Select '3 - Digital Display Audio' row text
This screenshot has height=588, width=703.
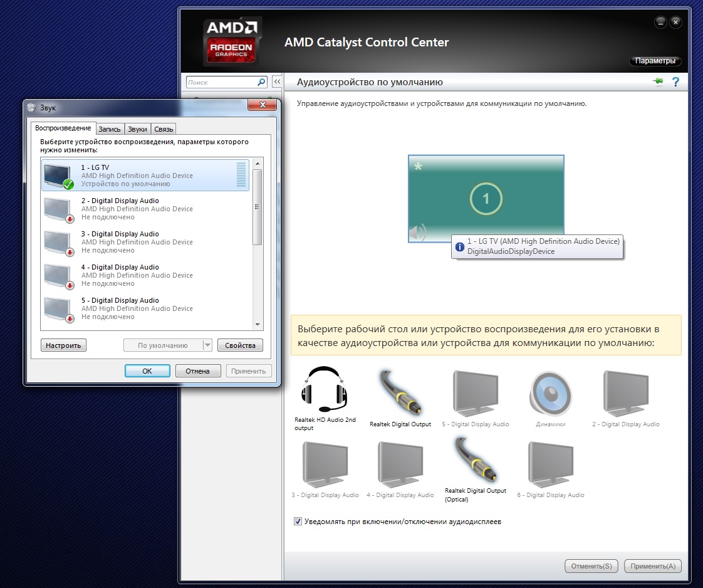tap(120, 234)
